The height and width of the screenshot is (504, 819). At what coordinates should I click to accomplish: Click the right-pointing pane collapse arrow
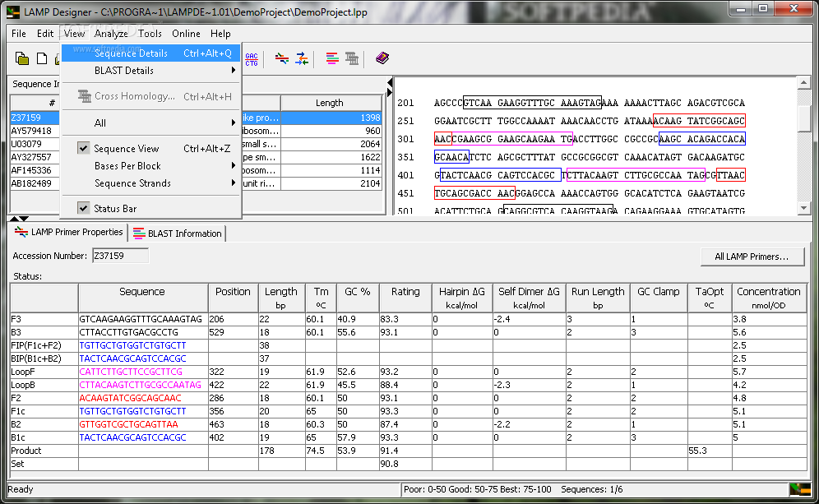pyautogui.click(x=390, y=92)
